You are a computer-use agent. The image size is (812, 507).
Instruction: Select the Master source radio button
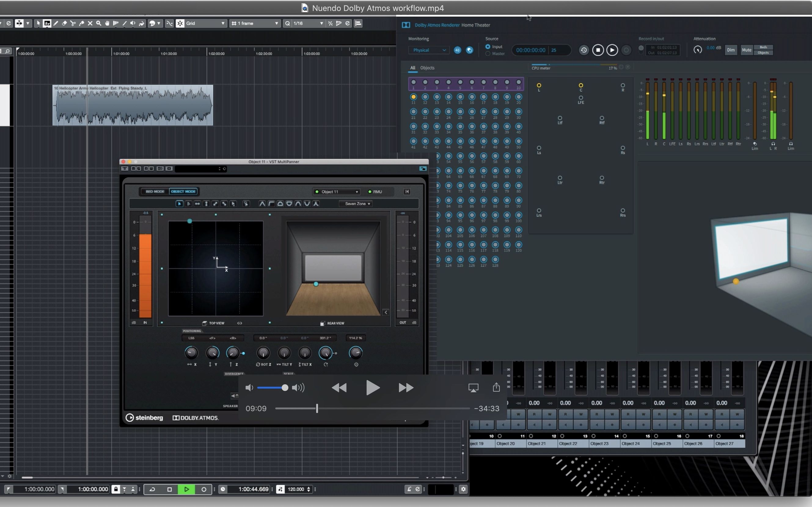point(488,54)
